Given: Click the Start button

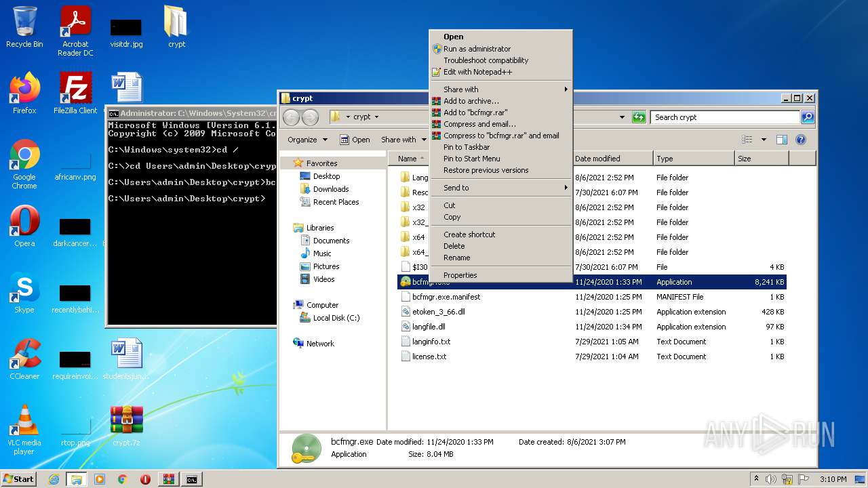Looking at the screenshot, I should click(19, 479).
